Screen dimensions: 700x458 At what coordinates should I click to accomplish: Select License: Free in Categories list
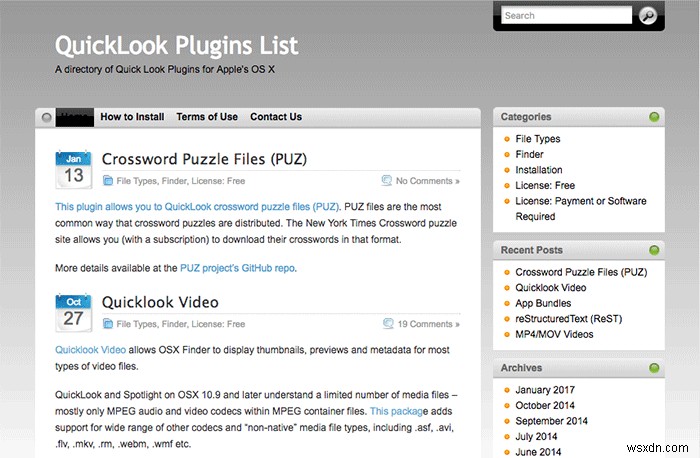click(x=545, y=185)
